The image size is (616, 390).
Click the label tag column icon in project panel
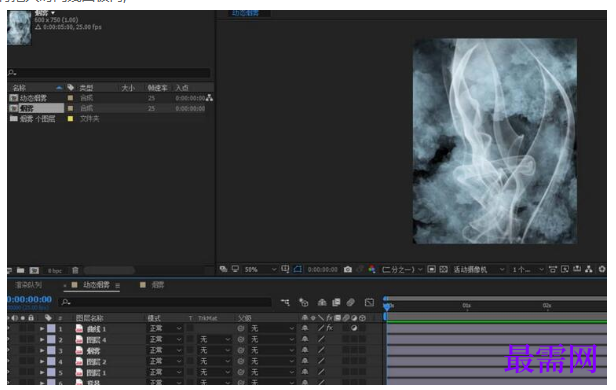tap(71, 87)
